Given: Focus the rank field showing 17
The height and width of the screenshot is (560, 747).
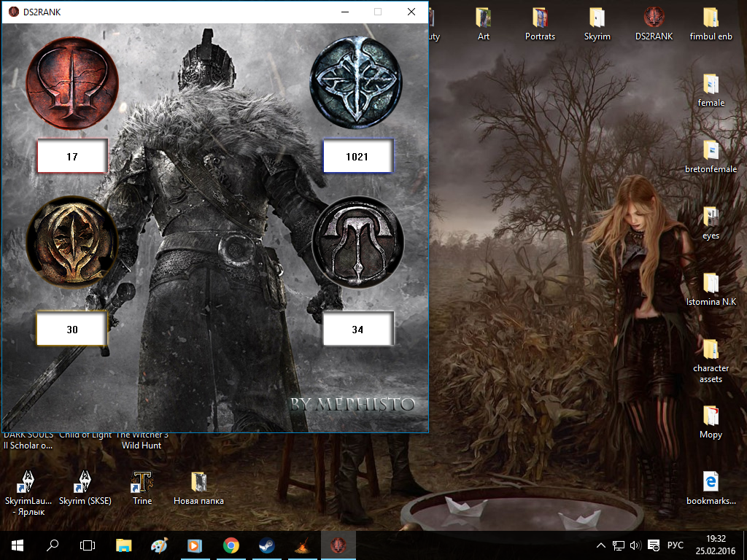Looking at the screenshot, I should pyautogui.click(x=72, y=156).
